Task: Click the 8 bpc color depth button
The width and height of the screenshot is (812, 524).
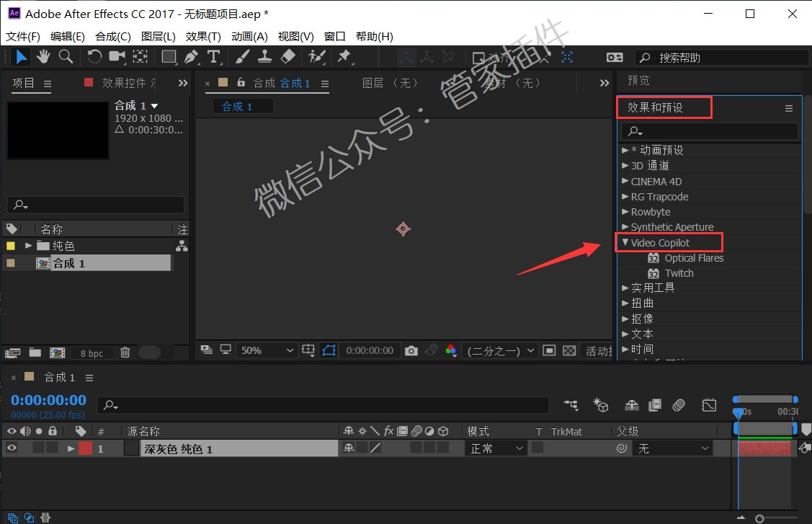Action: point(92,353)
